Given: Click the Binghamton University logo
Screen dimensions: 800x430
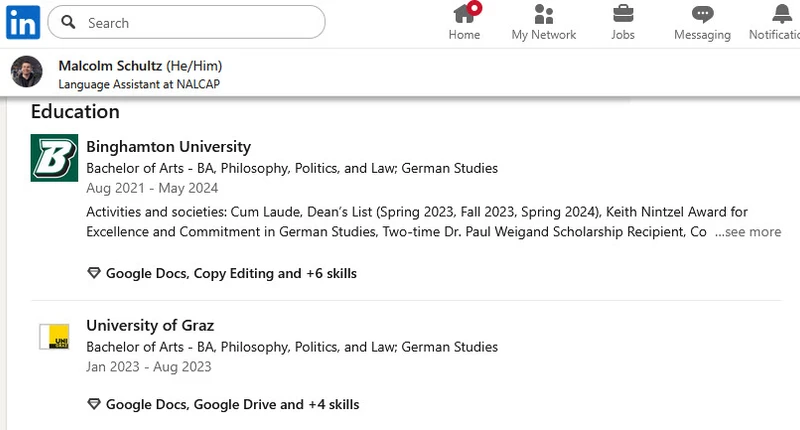Looking at the screenshot, I should coord(54,158).
